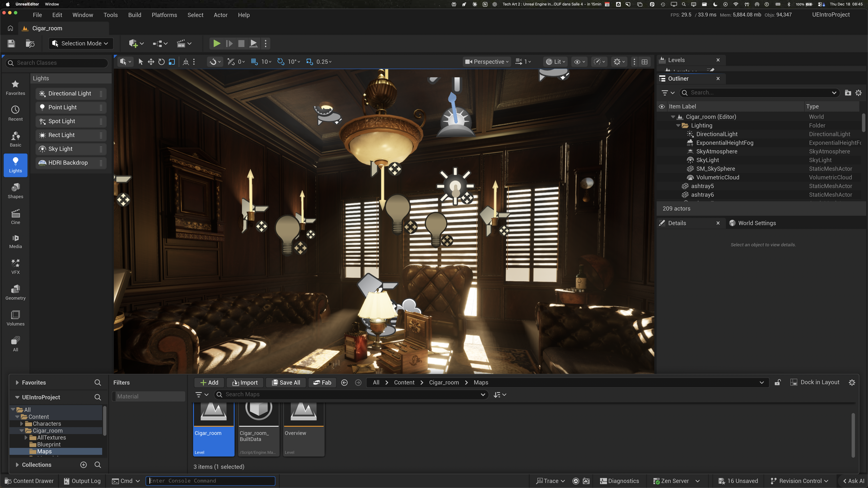Open the Recent category in Place Actors

15,113
